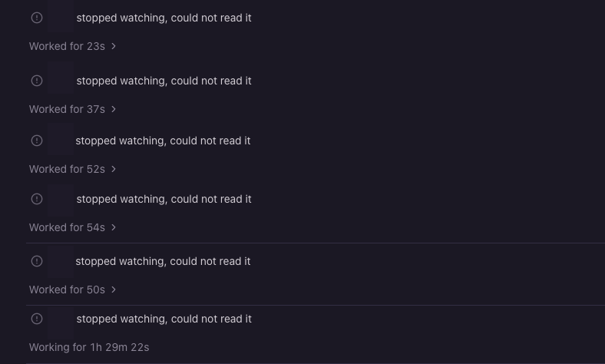Expand the Worked for 54s step
This screenshot has height=364, width=605.
tap(72, 227)
